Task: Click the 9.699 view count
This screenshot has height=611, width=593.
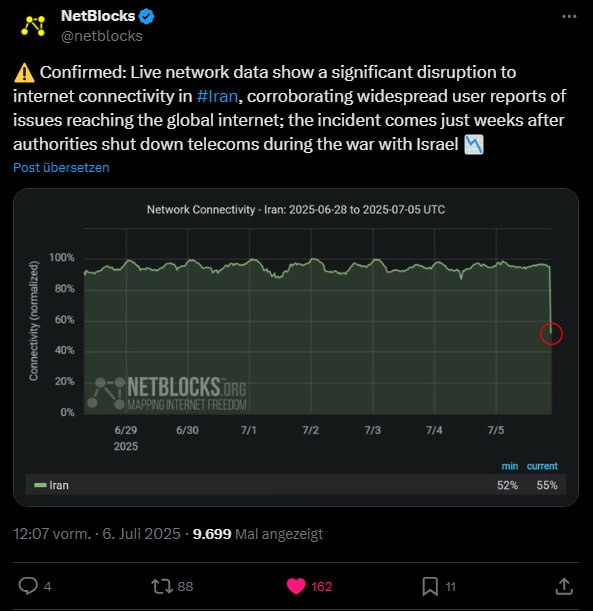Action: coord(212,533)
